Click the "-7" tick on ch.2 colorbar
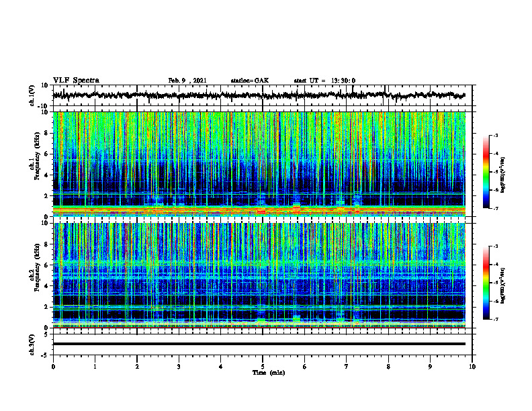Viewport: 532px width, 411px height. coord(496,320)
